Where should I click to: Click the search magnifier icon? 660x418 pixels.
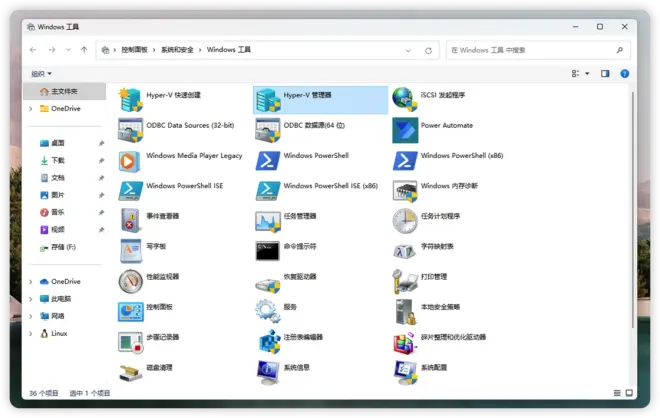tap(619, 50)
